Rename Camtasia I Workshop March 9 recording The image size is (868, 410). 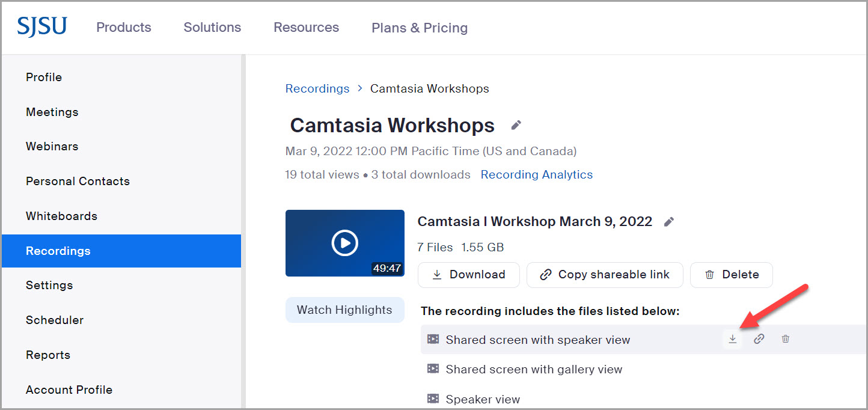click(668, 222)
